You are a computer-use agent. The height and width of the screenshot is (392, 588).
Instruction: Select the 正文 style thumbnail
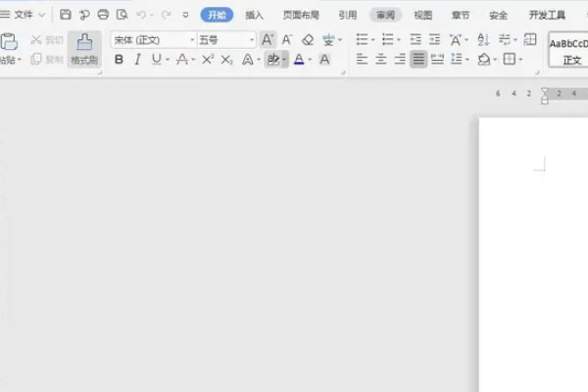[x=568, y=51]
